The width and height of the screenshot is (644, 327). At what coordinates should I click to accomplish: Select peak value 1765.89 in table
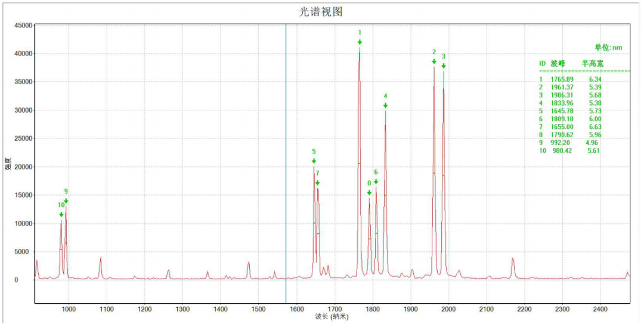[x=562, y=79]
